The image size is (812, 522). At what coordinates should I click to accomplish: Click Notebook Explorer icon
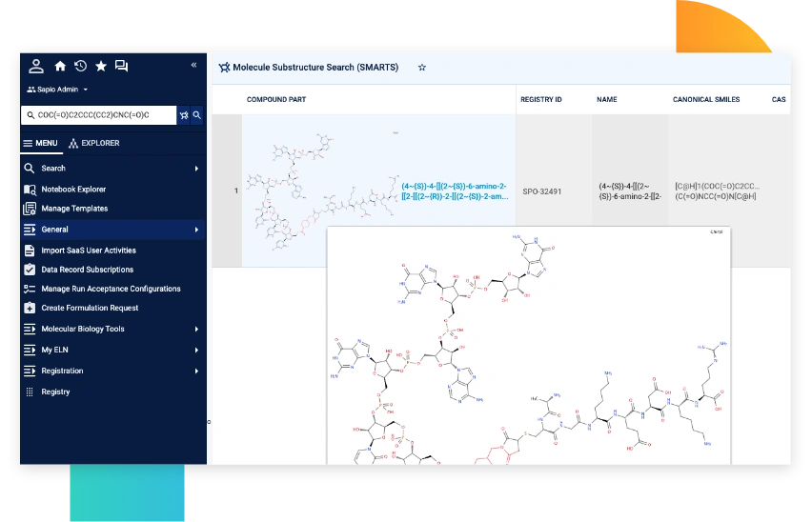coord(30,190)
